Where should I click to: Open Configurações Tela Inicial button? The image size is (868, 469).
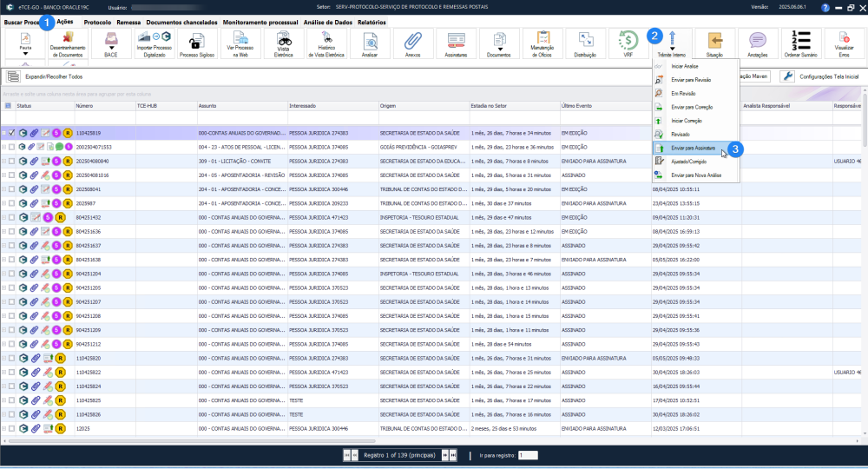coord(821,76)
